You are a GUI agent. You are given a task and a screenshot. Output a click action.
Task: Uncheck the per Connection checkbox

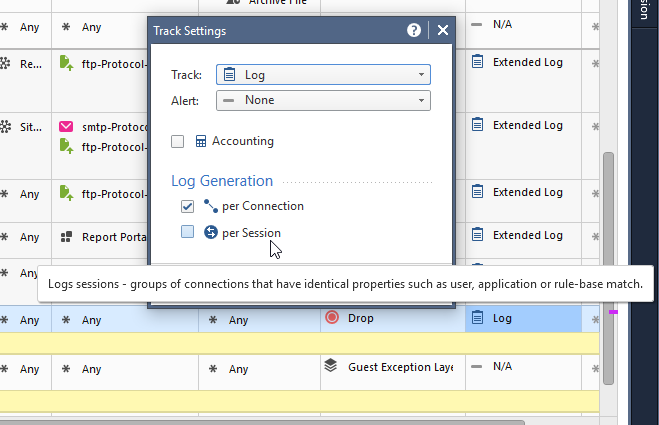(x=187, y=206)
